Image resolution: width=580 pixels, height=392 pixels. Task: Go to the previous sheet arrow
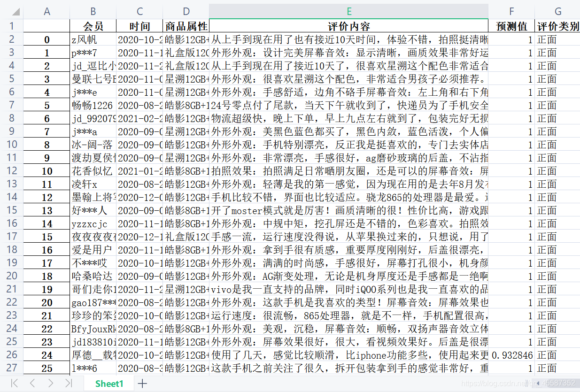click(32, 384)
